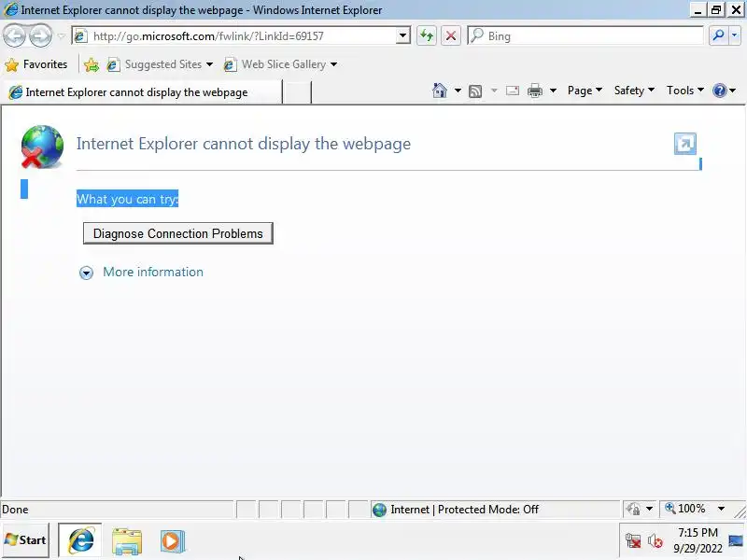
Task: Open the Start menu
Action: [x=26, y=540]
